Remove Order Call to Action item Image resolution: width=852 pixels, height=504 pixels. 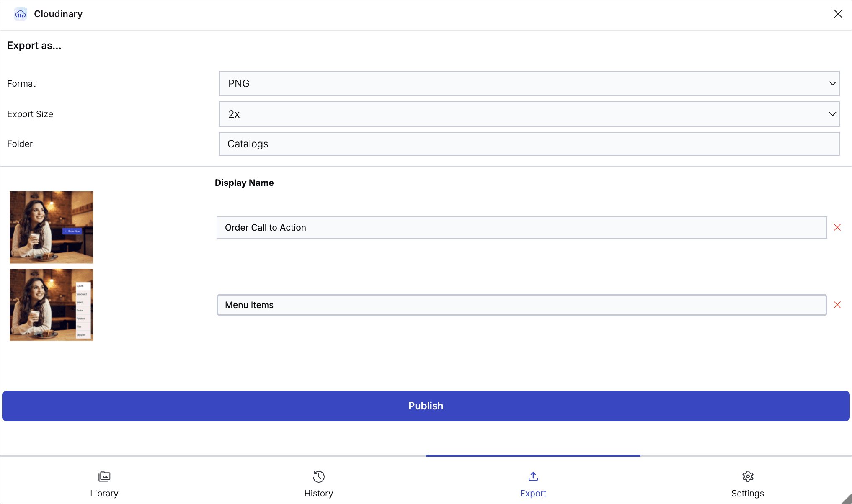[x=837, y=227]
